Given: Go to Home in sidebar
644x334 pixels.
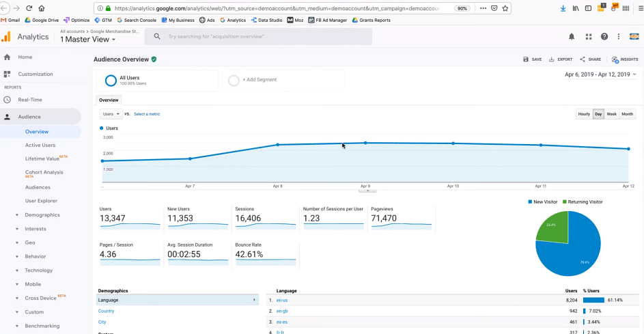Looking at the screenshot, I should click(25, 57).
